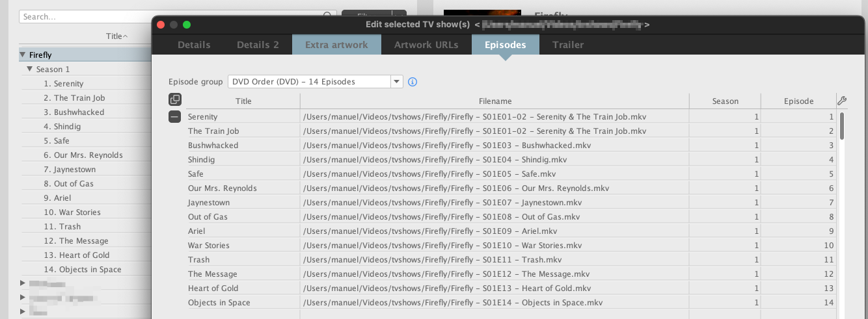Click the S01E14 - Objects in Space.mkv filename
Viewport: 868px width, 319px height.
pos(495,303)
